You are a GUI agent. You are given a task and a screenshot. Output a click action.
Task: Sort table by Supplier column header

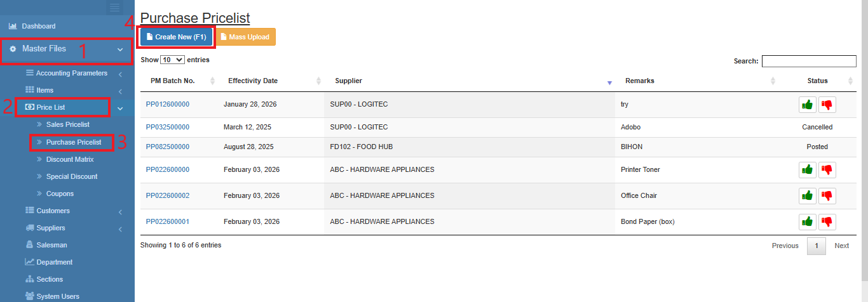point(349,81)
